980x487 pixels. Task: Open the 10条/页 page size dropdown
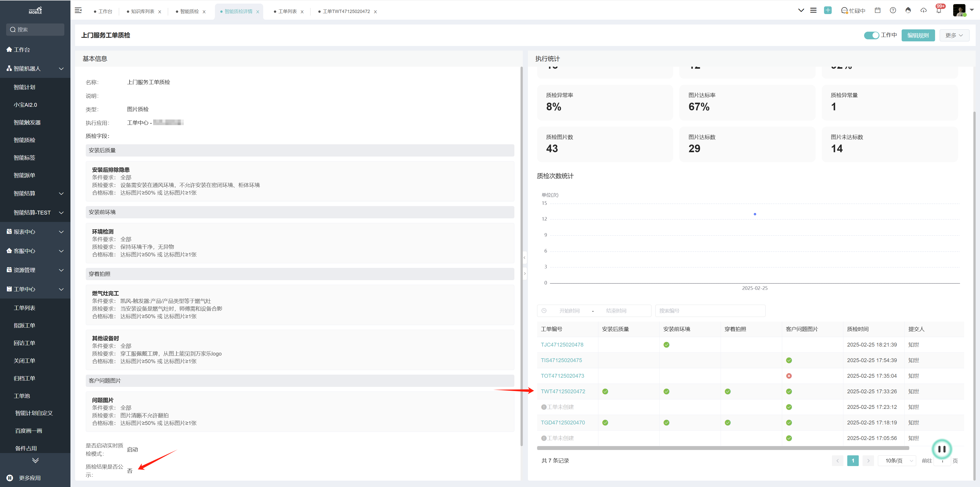point(897,460)
